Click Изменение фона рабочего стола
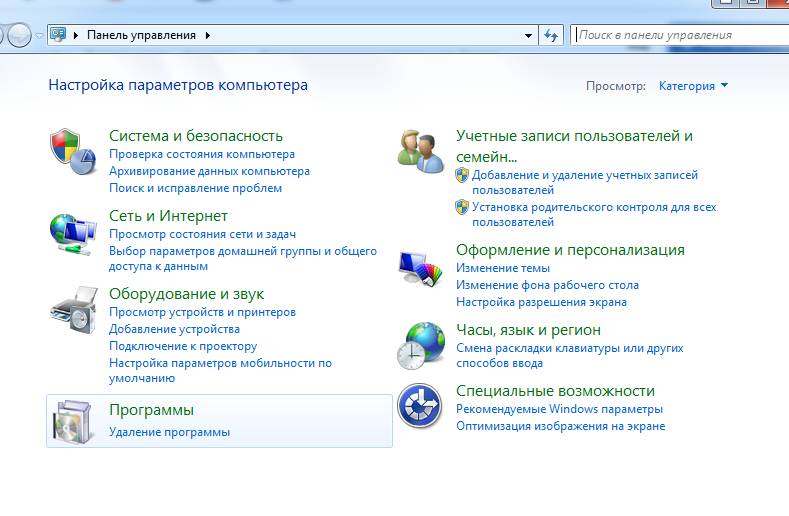 tap(547, 285)
